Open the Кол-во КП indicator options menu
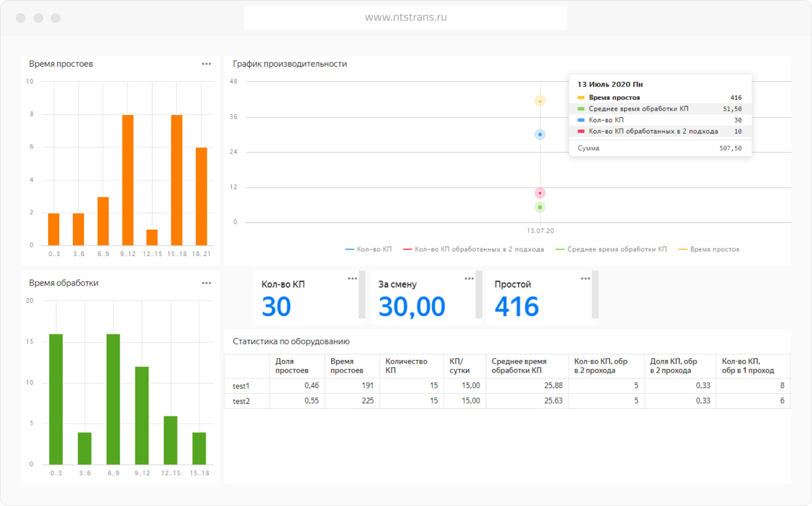This screenshot has width=812, height=506. (352, 279)
